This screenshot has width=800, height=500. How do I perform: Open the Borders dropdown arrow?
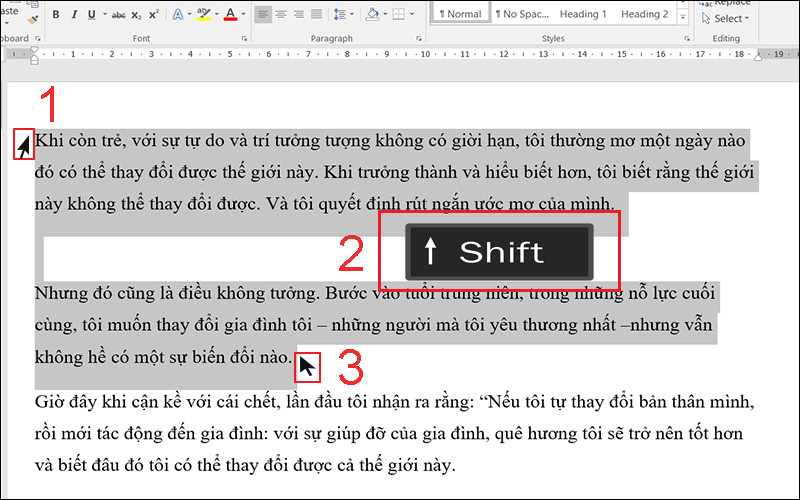click(412, 14)
